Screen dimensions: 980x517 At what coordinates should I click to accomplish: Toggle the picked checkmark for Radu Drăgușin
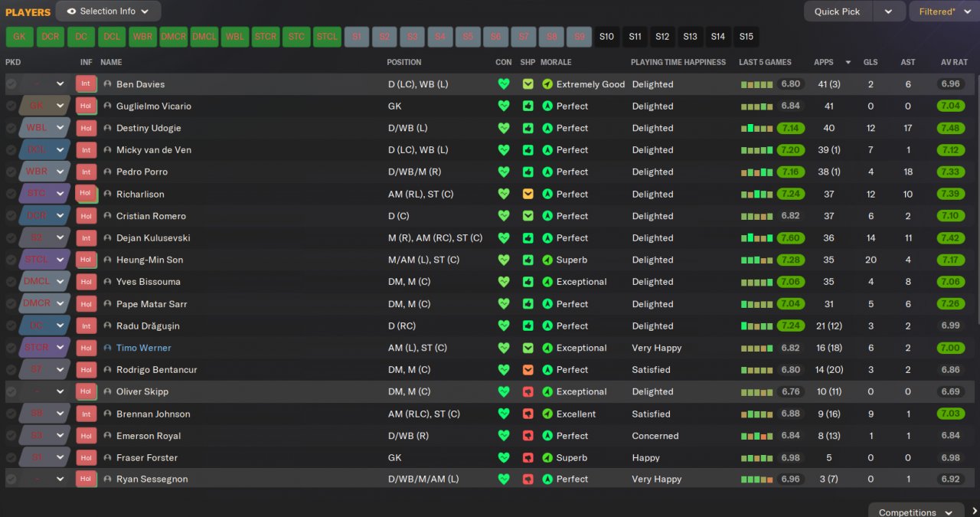[x=11, y=326]
